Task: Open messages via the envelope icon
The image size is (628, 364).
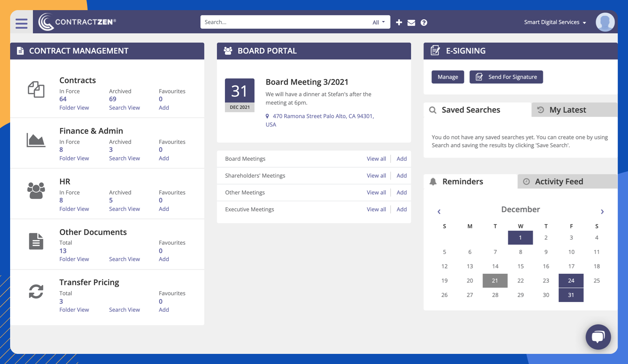Action: click(411, 22)
